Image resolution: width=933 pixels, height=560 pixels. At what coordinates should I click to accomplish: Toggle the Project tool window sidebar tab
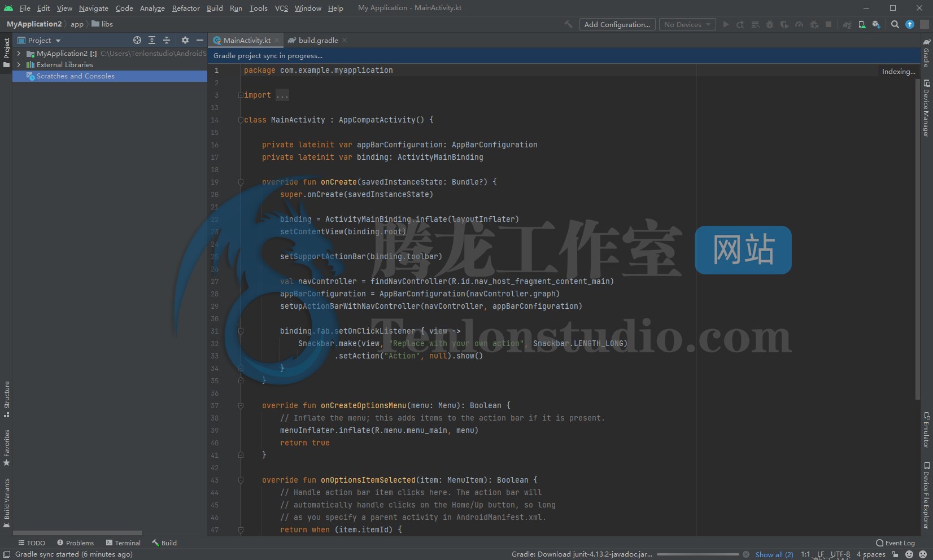tap(6, 53)
